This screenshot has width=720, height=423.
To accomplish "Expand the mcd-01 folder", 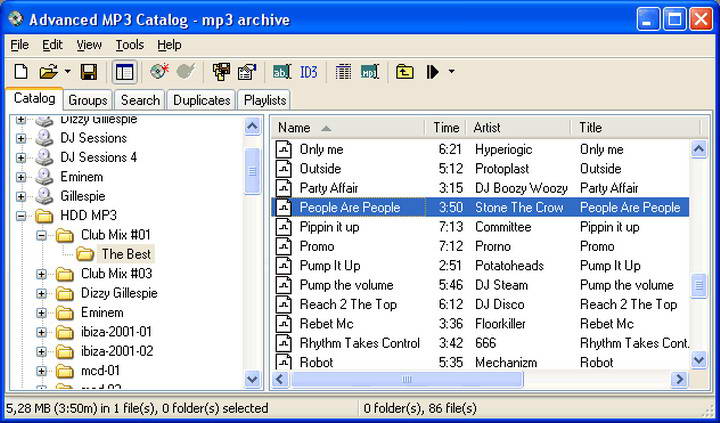I will coord(42,371).
